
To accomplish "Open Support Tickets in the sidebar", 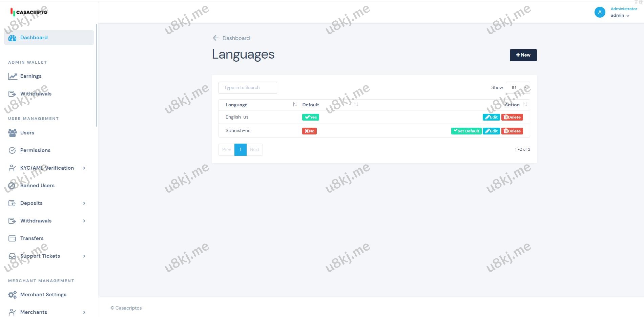I will [x=40, y=256].
